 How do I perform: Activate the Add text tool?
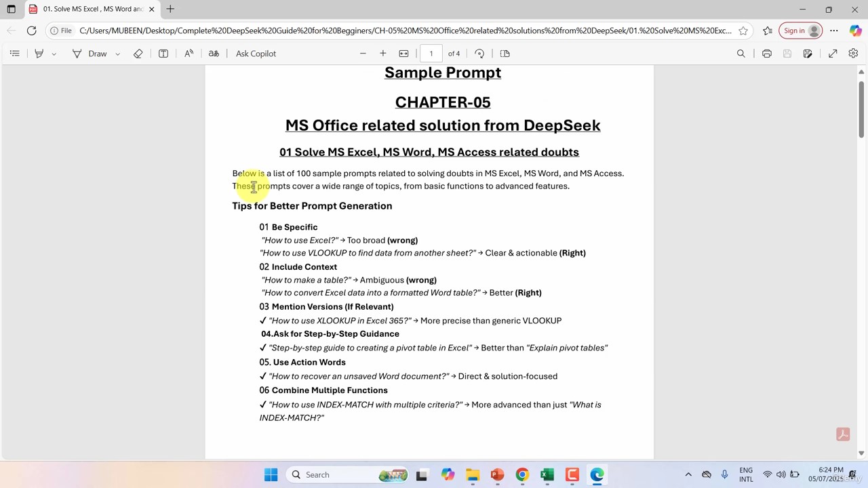pyautogui.click(x=163, y=54)
